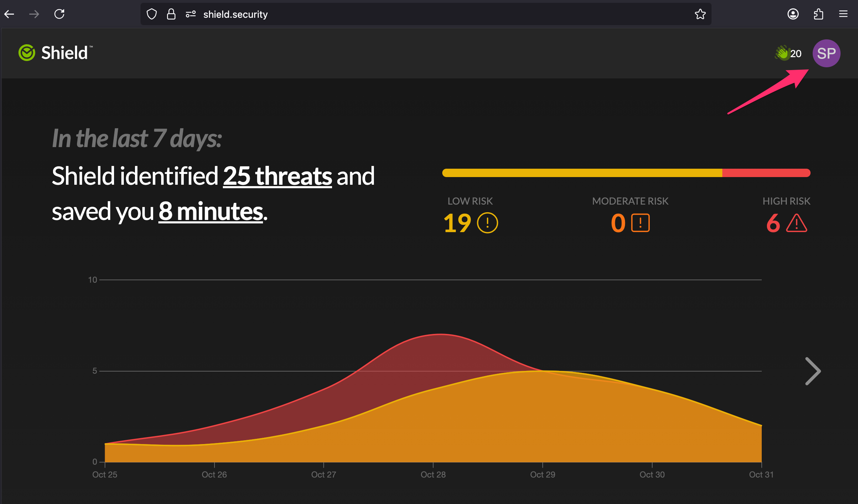Open the 8 minutes link
The height and width of the screenshot is (504, 858).
[x=211, y=212]
